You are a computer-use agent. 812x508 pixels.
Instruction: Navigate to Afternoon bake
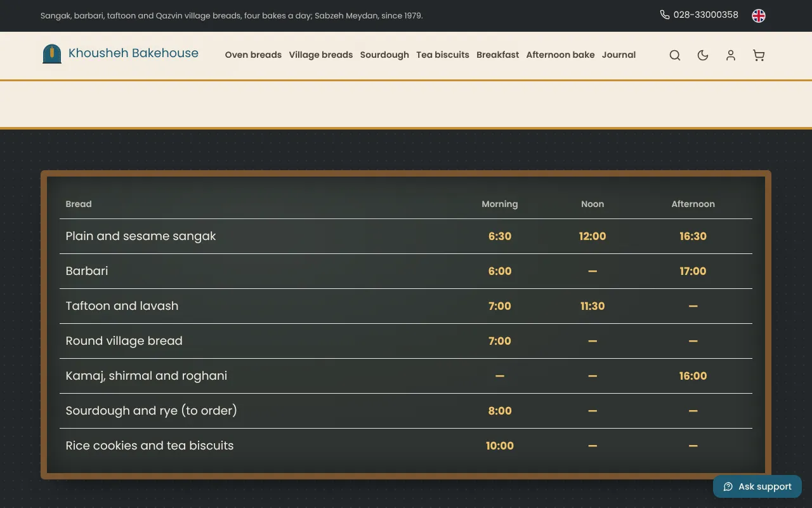(x=561, y=55)
